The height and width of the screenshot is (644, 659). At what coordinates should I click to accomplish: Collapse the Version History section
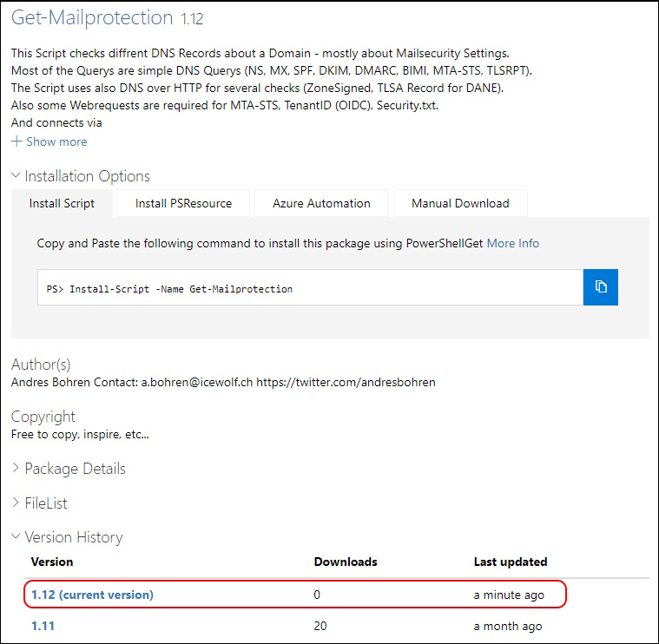(67, 537)
